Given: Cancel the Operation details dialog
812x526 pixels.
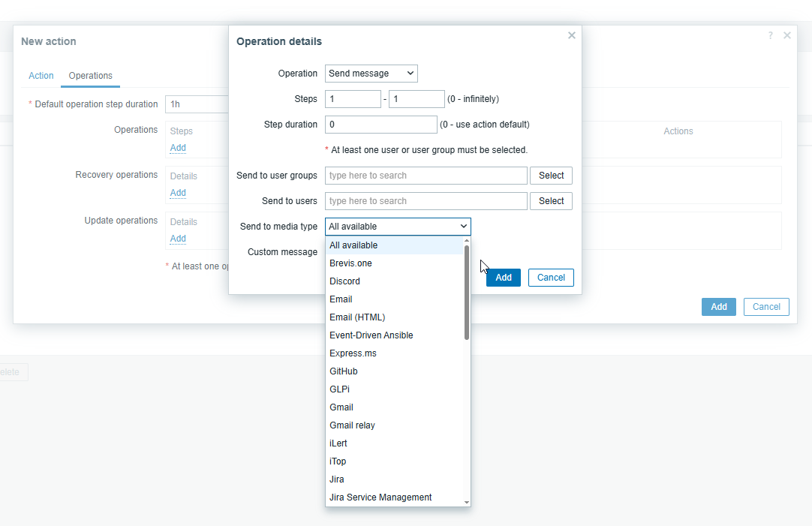Looking at the screenshot, I should point(551,278).
